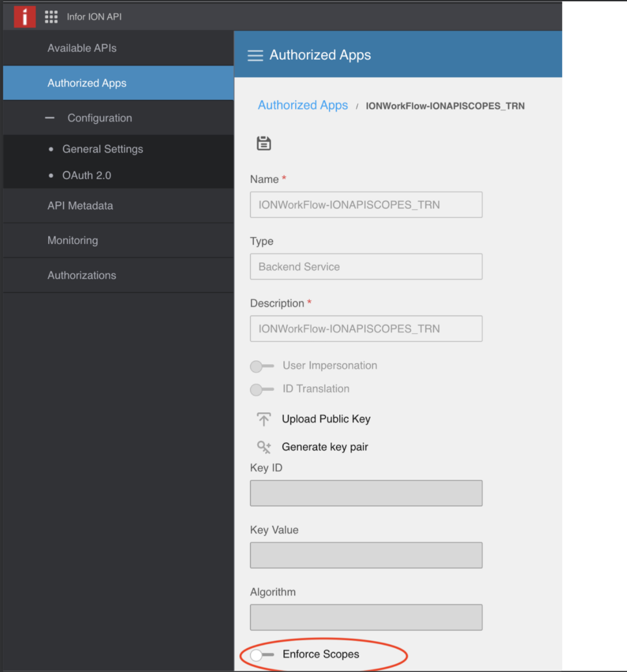
Task: Open the Monitoring section
Action: pyautogui.click(x=73, y=240)
